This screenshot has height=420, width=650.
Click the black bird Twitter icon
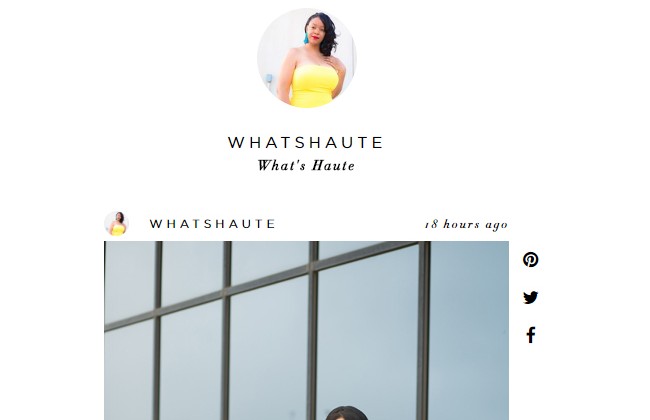[x=531, y=297]
